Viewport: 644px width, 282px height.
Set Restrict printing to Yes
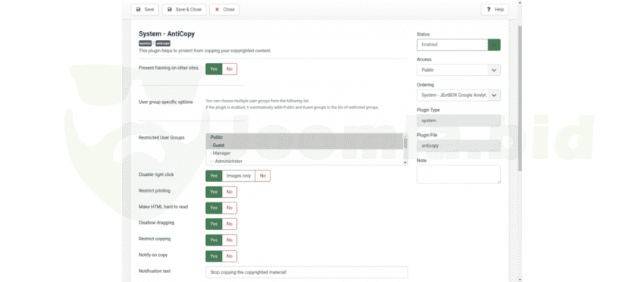214,192
